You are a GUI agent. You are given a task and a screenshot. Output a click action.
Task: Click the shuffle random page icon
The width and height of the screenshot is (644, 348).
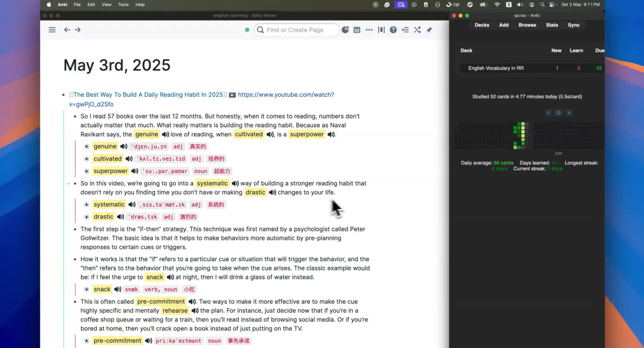(x=417, y=30)
